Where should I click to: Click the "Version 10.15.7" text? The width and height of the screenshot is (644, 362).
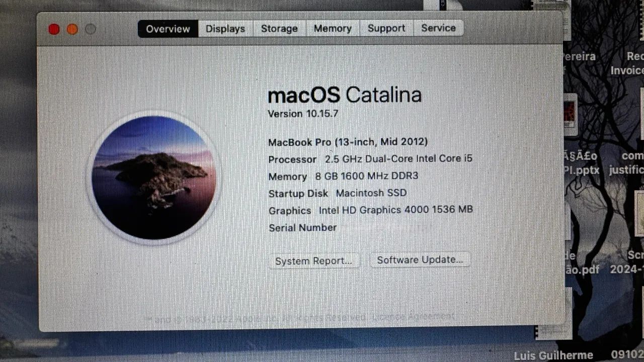(x=303, y=114)
